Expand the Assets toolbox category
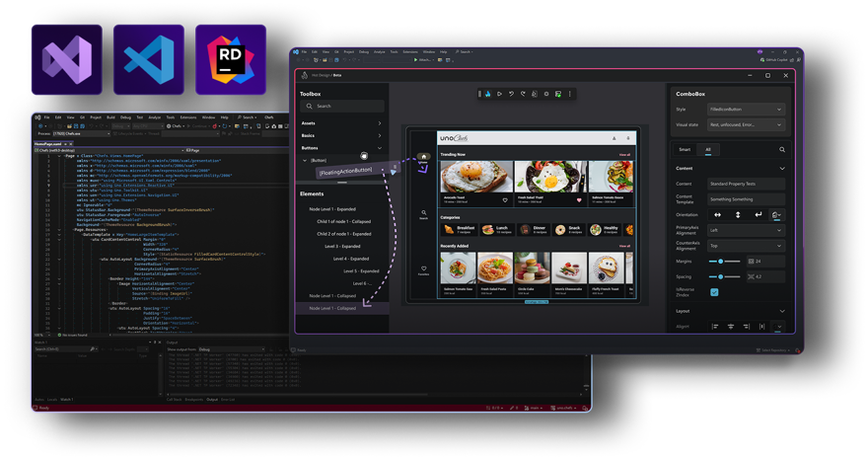This screenshot has height=460, width=868. [x=380, y=123]
